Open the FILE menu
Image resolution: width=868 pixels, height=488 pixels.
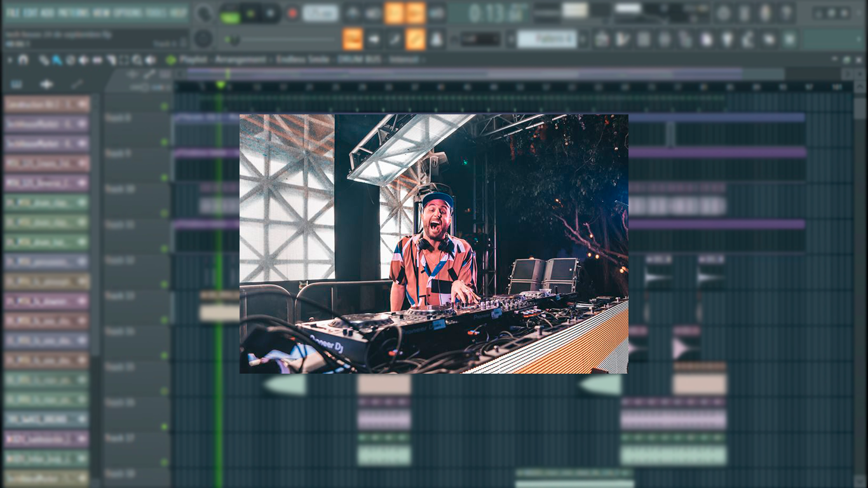(12, 13)
